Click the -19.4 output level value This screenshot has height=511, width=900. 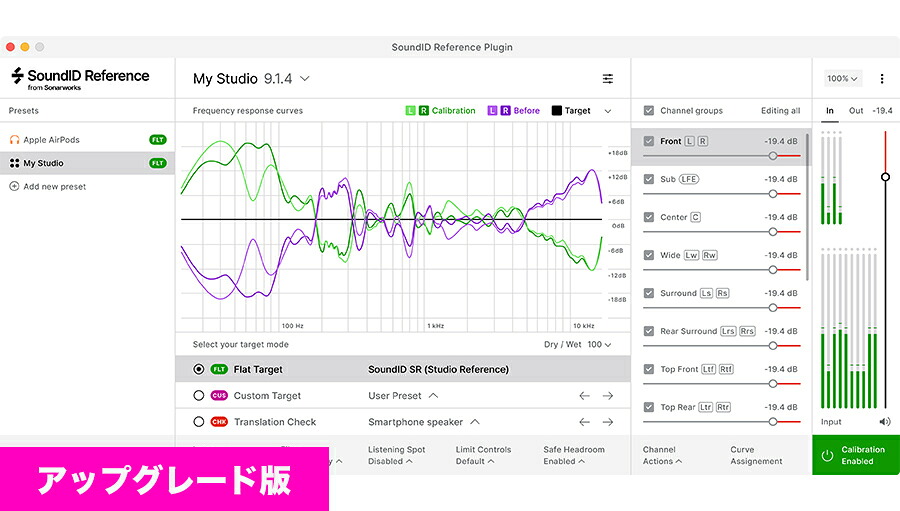tap(882, 110)
